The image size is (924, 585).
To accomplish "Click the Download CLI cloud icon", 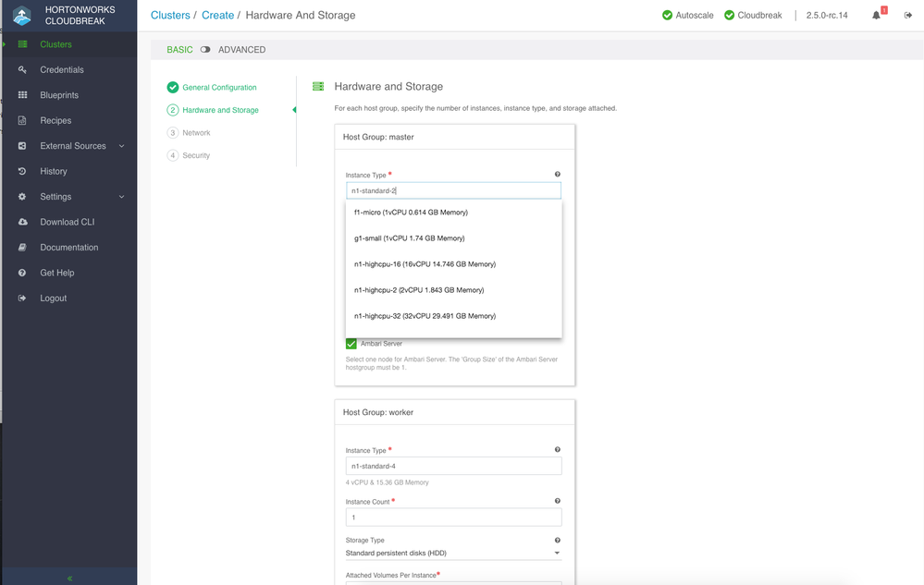I will 22,222.
